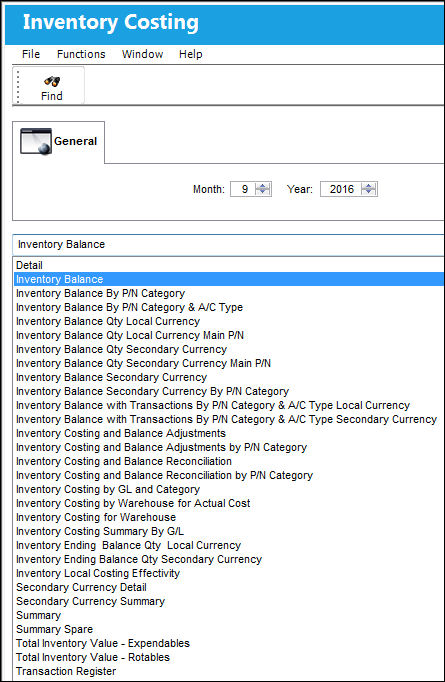Select Inventory Balance Secondary Currency
This screenshot has height=682, width=445.
(x=229, y=377)
